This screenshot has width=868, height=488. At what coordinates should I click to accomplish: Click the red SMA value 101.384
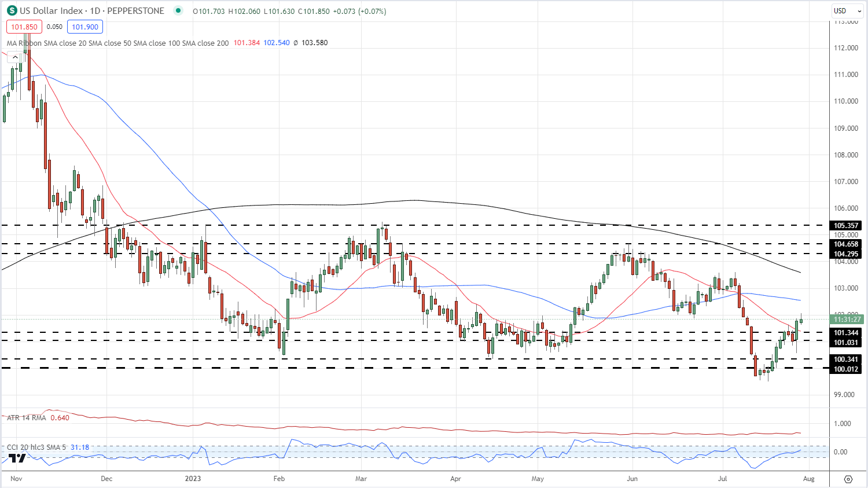(247, 43)
